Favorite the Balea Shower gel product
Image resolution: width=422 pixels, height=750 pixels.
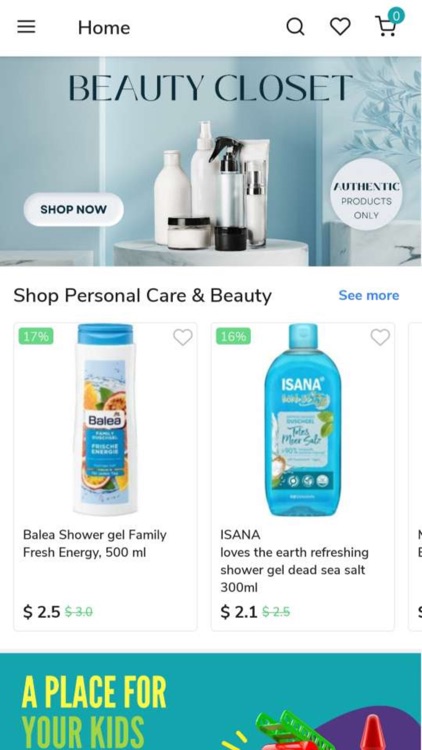click(x=182, y=337)
